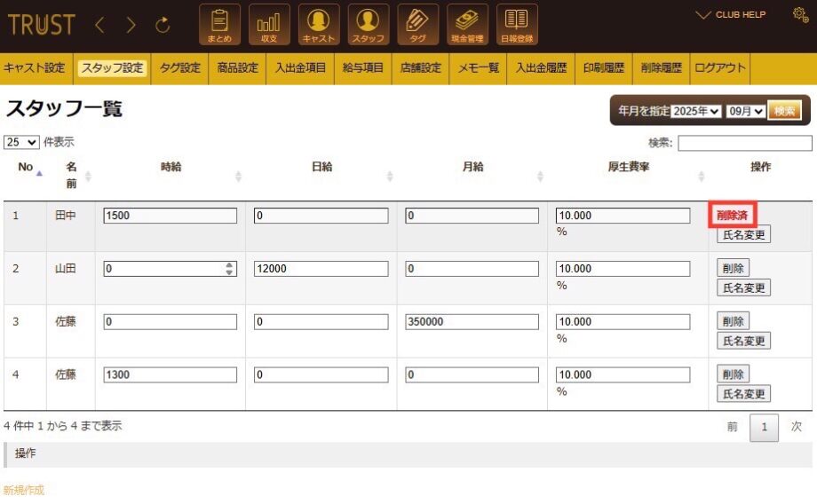Open the 収支 bar-chart icon
This screenshot has height=504, width=817.
point(268,25)
